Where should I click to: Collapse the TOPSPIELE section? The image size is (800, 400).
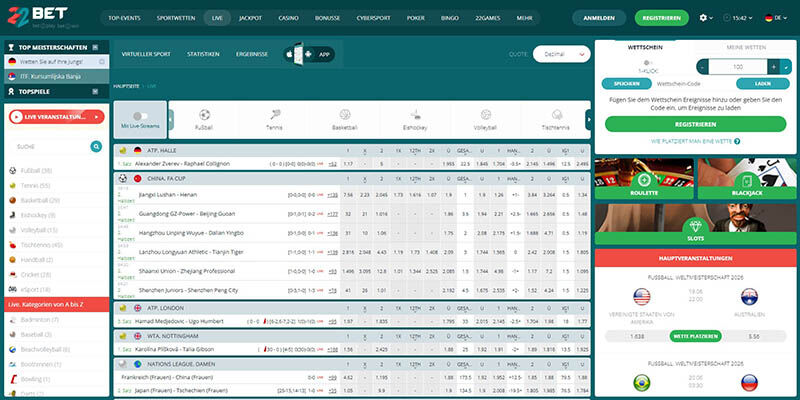[x=95, y=91]
